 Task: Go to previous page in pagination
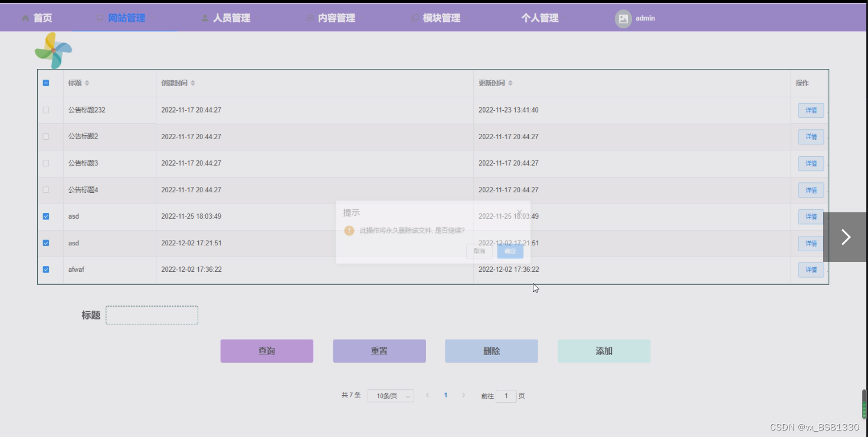427,395
